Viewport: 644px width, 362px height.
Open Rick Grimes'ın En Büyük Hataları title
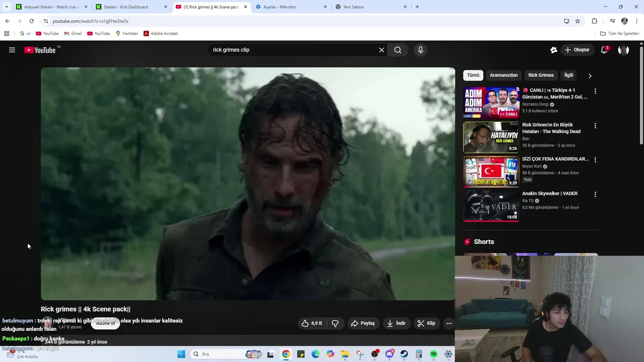pos(551,128)
